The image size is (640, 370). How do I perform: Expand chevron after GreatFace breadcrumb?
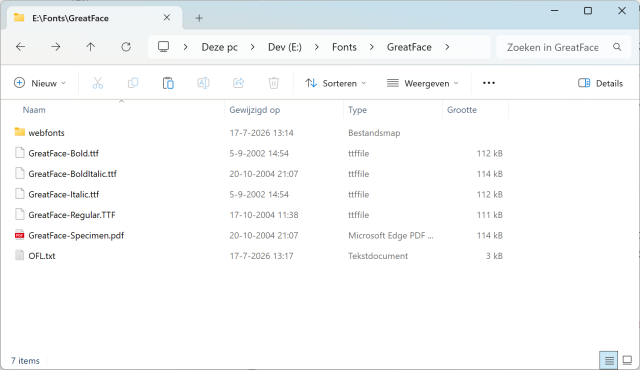pos(447,47)
